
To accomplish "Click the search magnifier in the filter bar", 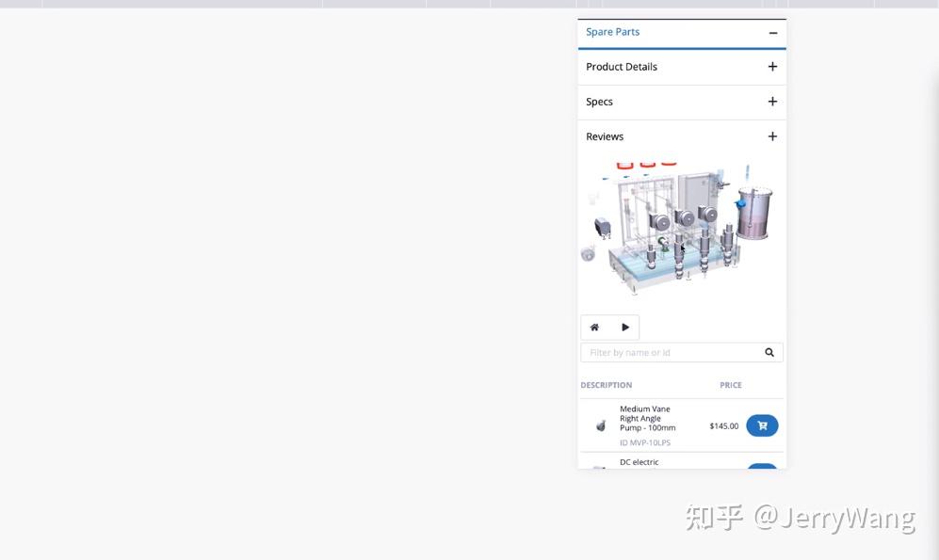I will tap(769, 351).
